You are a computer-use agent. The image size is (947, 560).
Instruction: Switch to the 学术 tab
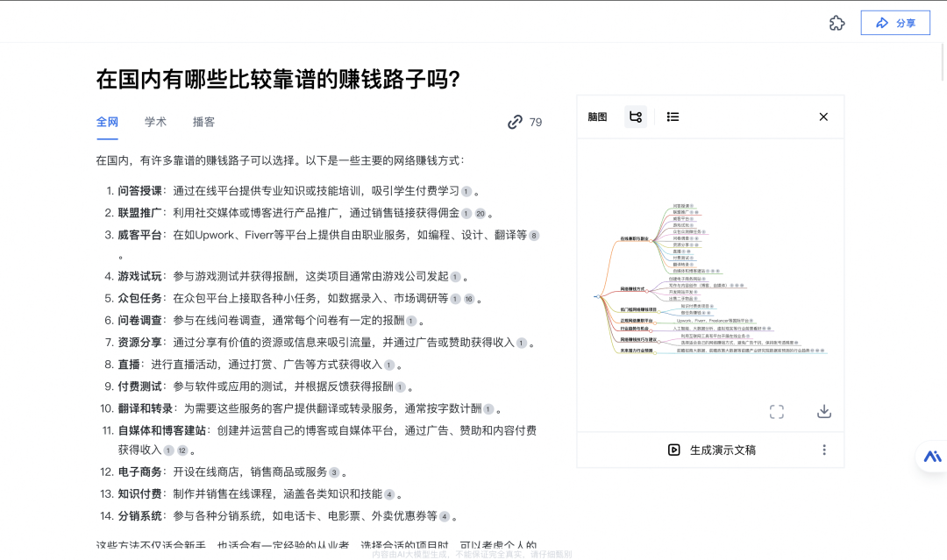pos(155,122)
